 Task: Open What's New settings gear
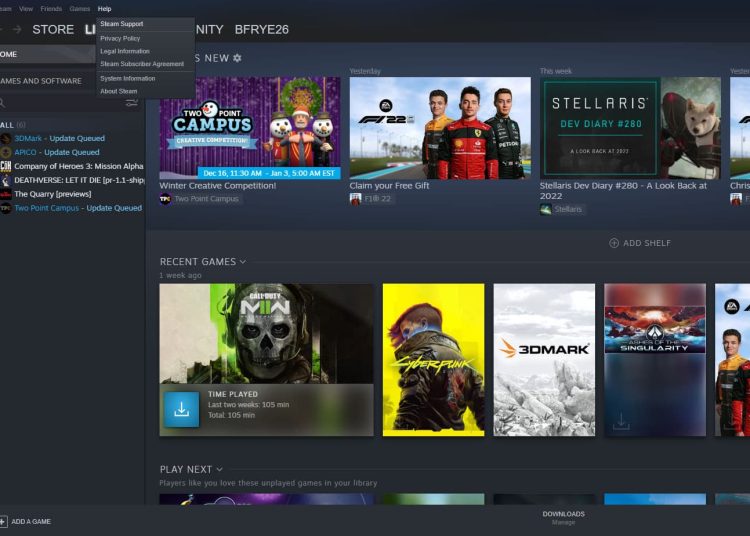(x=237, y=58)
